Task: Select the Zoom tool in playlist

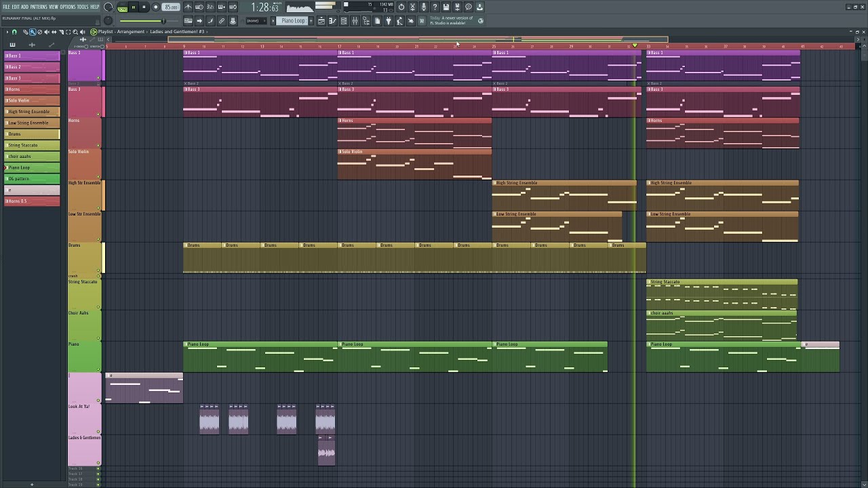Action: click(75, 32)
